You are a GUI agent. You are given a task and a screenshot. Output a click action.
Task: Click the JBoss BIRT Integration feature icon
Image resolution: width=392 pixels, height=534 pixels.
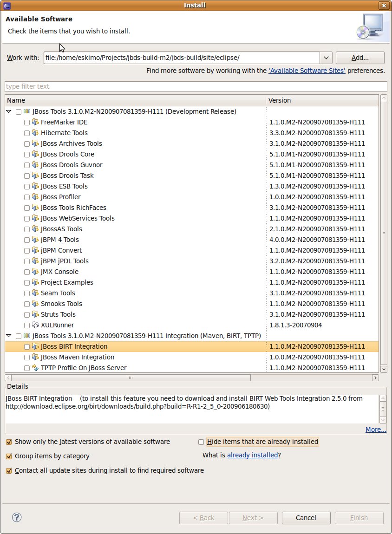35,346
